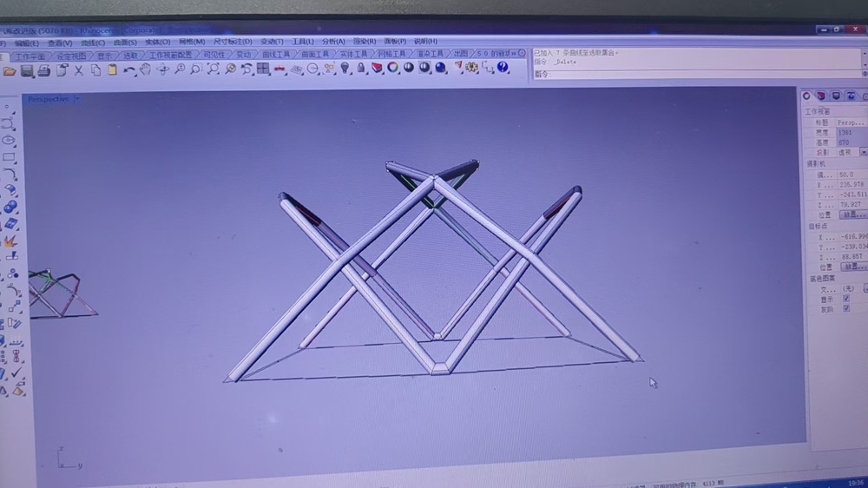Image resolution: width=868 pixels, height=488 pixels.
Task: Click the 高度 value field 670
Action: (851, 142)
